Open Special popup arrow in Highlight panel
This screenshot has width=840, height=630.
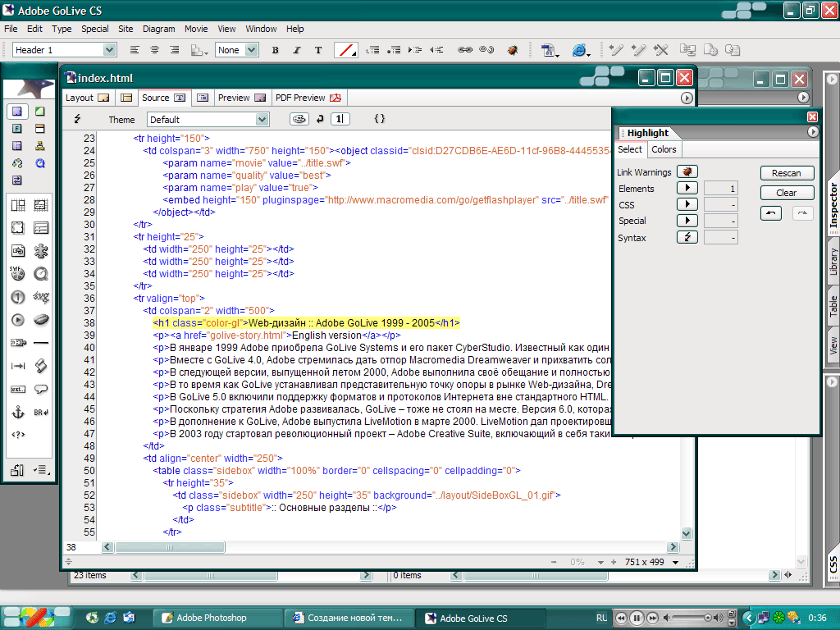coord(687,220)
